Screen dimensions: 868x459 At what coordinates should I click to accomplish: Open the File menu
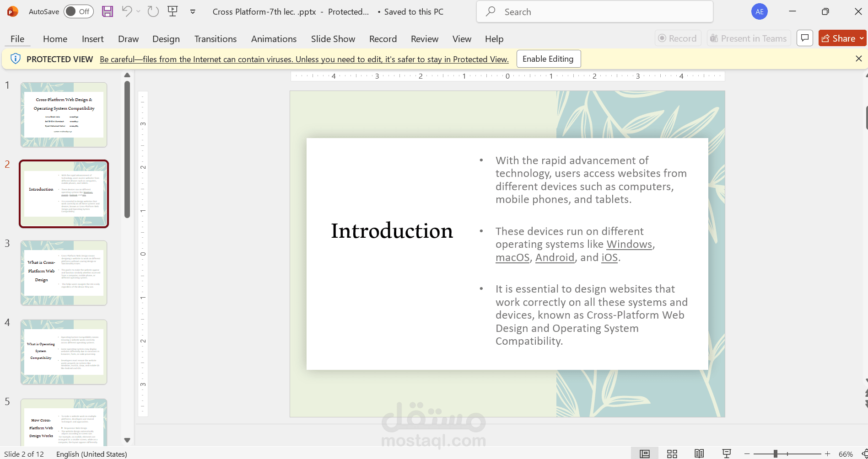click(17, 39)
